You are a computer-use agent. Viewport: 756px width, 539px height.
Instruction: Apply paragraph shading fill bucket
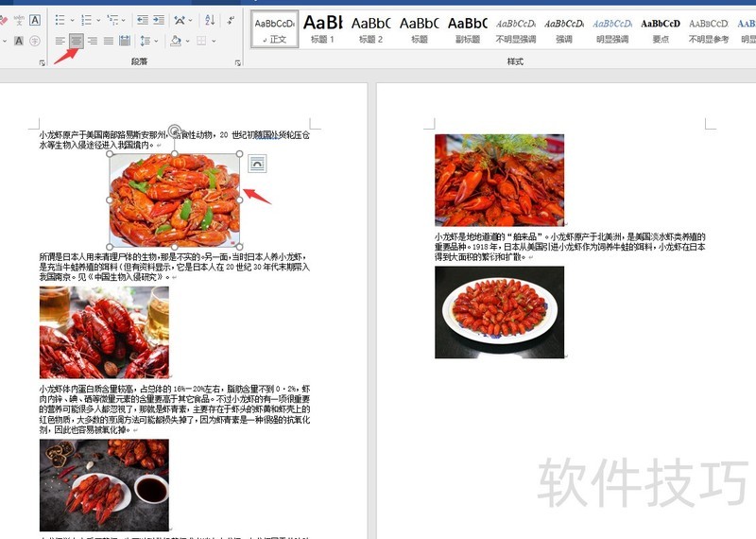176,41
